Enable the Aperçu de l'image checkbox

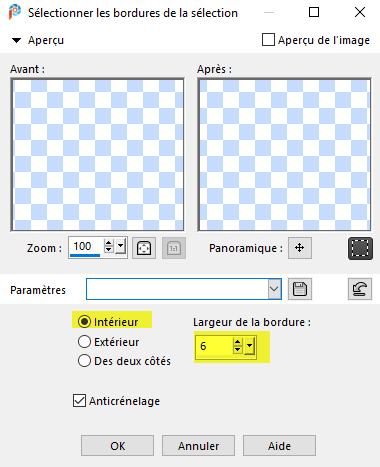coord(268,40)
